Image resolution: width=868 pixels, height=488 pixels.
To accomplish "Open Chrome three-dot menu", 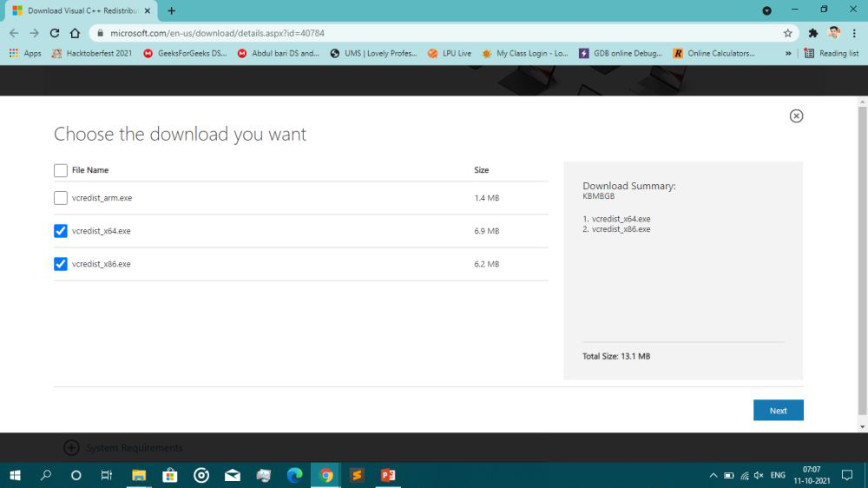I will pyautogui.click(x=854, y=33).
